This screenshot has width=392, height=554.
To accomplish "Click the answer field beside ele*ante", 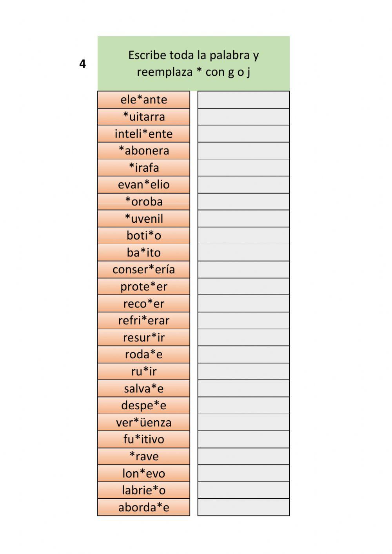I will click(x=243, y=100).
